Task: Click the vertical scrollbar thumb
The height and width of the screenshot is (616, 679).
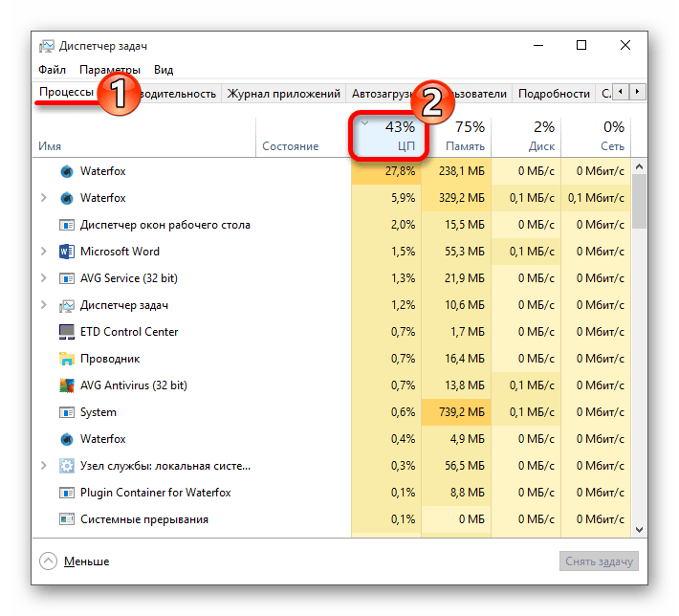Action: 639,201
